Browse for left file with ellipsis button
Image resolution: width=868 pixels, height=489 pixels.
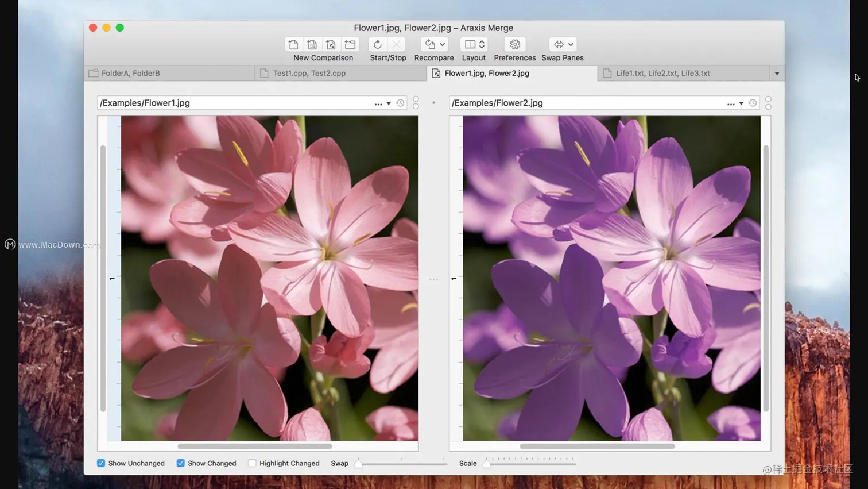point(378,103)
